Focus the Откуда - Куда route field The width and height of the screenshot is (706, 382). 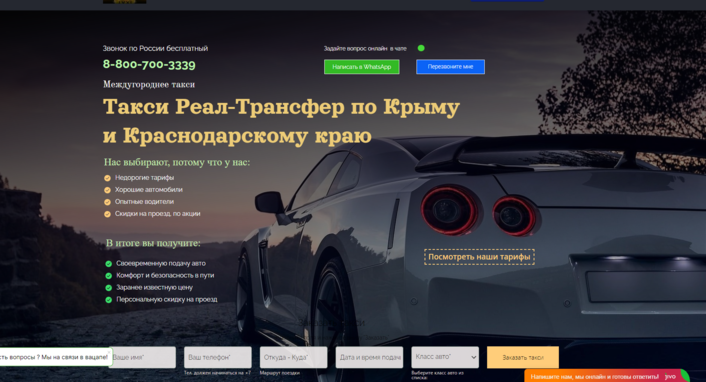point(293,357)
